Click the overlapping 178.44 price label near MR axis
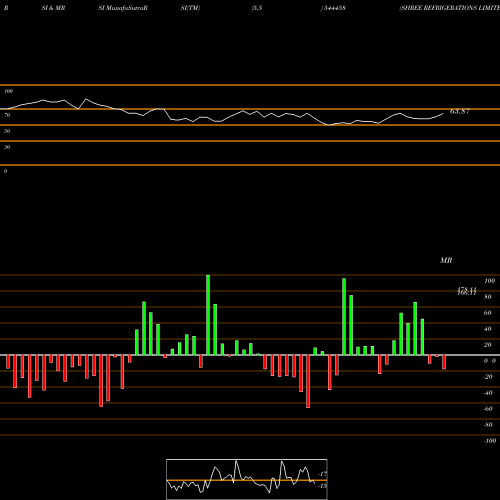 467,291
